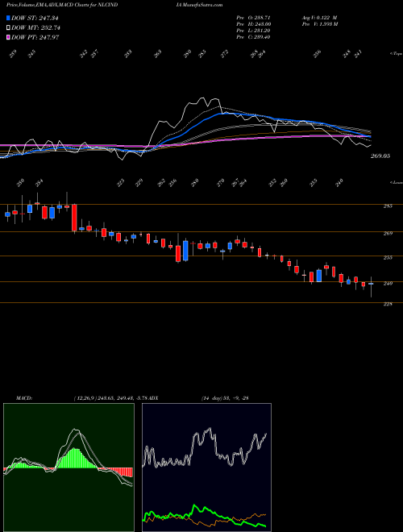The width and height of the screenshot is (403, 532).
Task: Click the 228 price axis label
Action: [388, 304]
